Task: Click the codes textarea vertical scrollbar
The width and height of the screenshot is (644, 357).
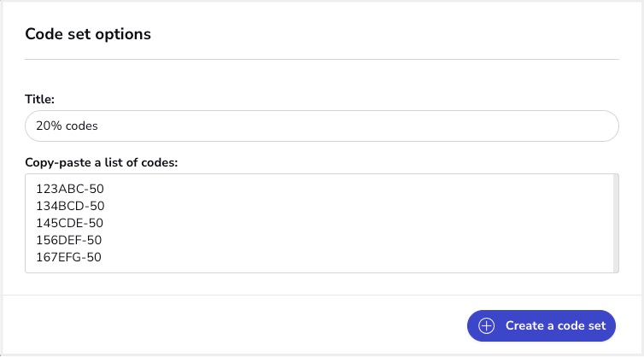Action: pos(616,223)
